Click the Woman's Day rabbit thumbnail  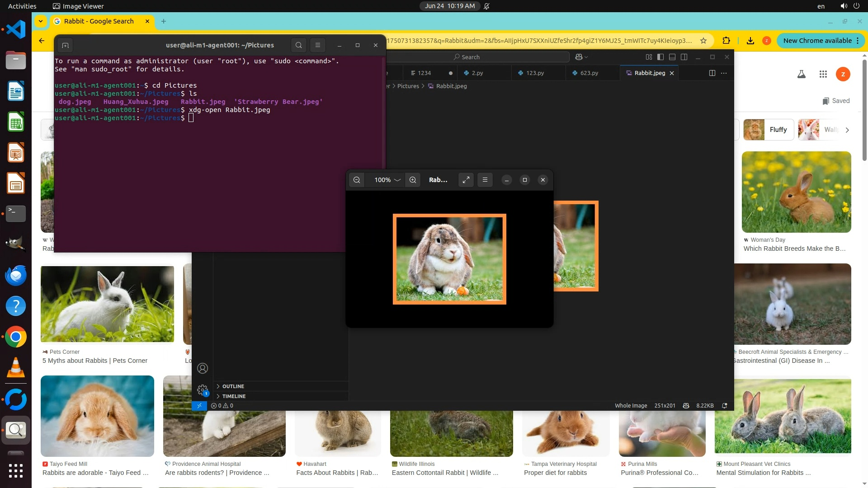click(x=796, y=192)
